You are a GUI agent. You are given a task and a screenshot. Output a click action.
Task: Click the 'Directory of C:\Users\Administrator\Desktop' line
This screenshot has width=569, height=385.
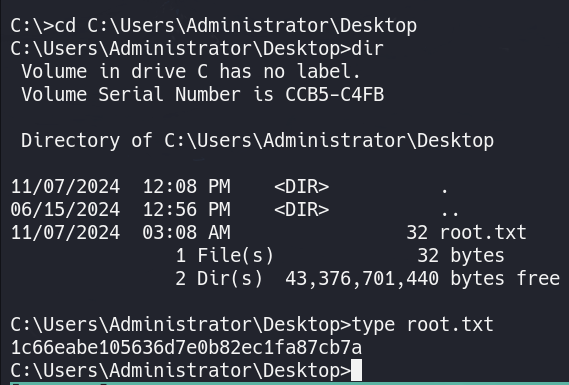257,140
